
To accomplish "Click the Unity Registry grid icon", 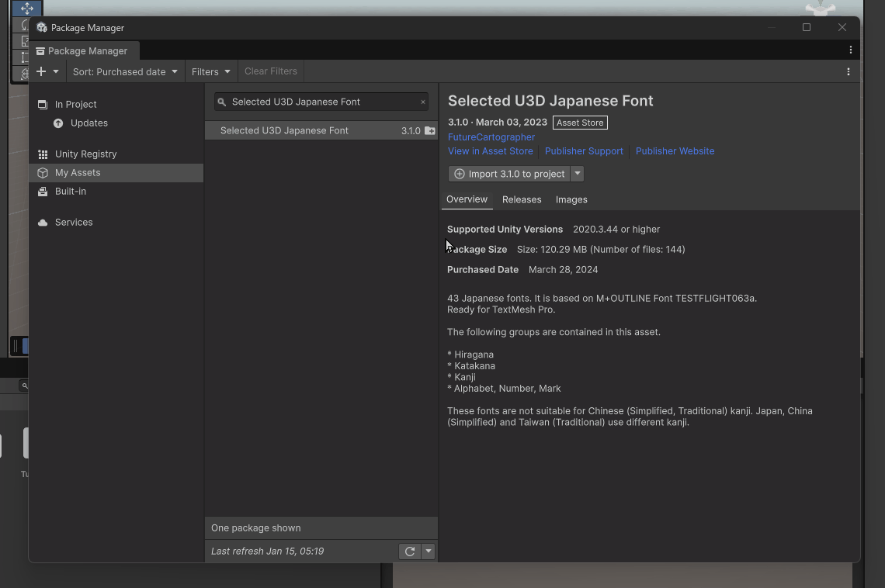I will click(43, 154).
